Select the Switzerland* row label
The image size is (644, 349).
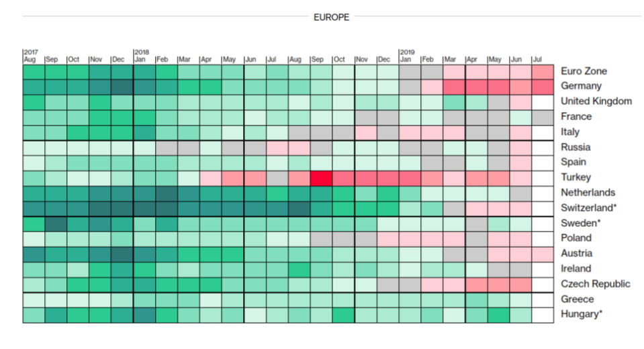588,207
